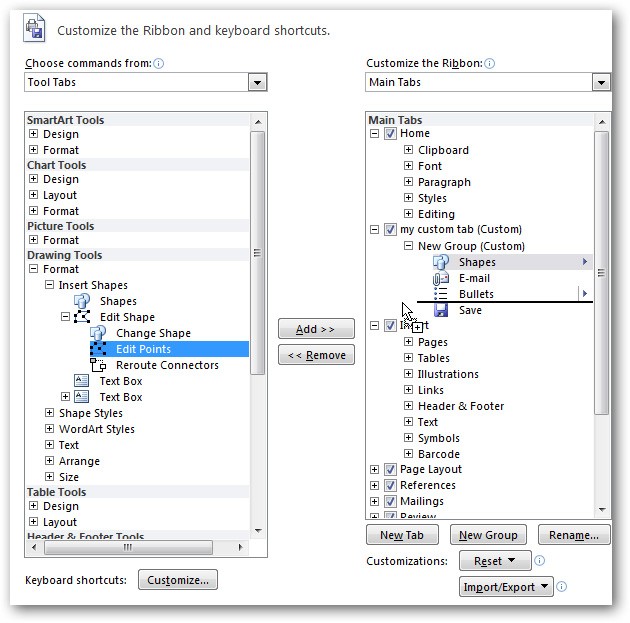
Task: Click the Reroute Connectors icon
Action: pyautogui.click(x=98, y=365)
